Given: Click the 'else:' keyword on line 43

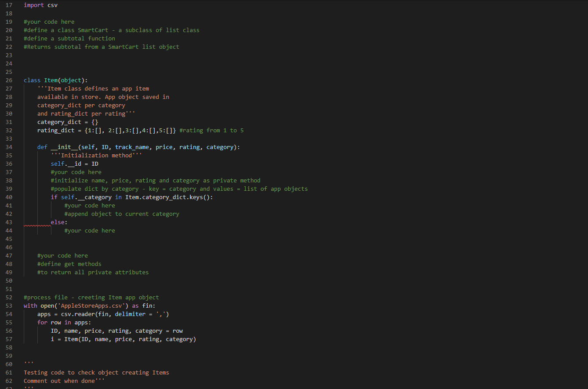Looking at the screenshot, I should click(59, 222).
